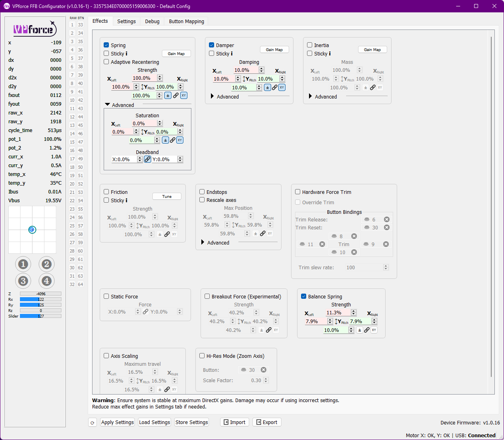Screen dimensions: 504x440
Task: Click the Deadband X stepper arrows
Action: [x=140, y=159]
